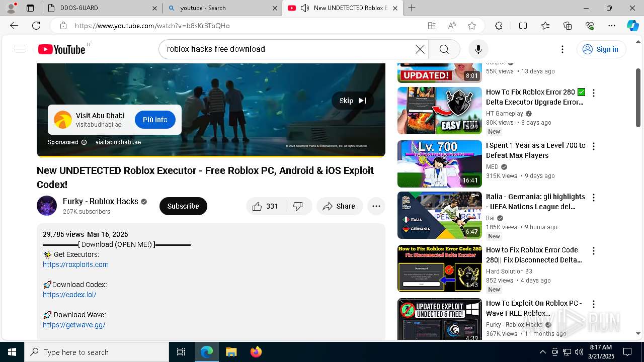Open Favorites list icon
Screen dimensions: 644x362
pos(545,26)
